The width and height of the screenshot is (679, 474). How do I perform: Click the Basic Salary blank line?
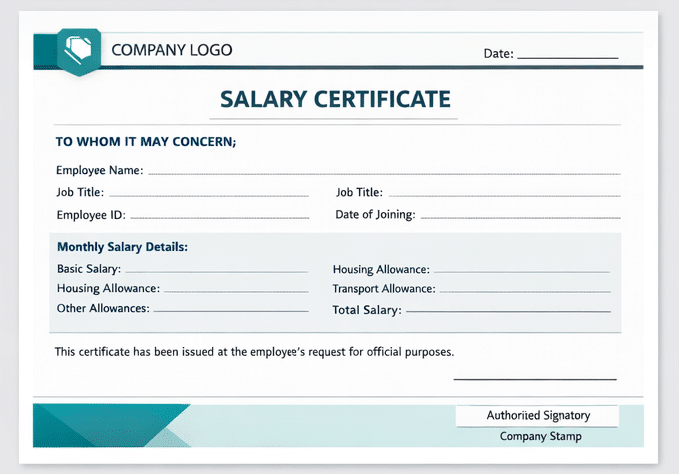tap(217, 272)
